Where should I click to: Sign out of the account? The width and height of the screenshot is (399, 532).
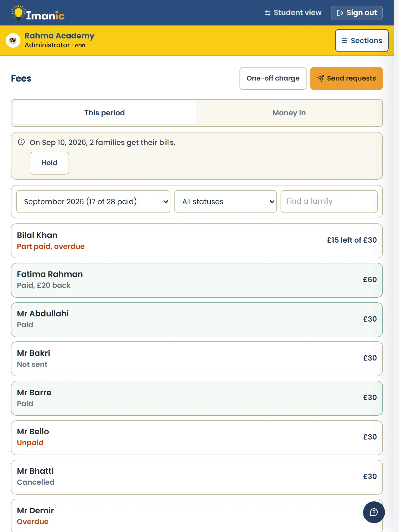[x=357, y=13]
